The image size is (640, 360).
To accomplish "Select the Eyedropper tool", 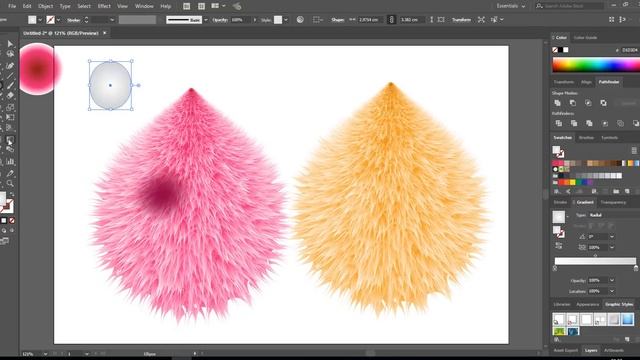I will tap(10, 173).
